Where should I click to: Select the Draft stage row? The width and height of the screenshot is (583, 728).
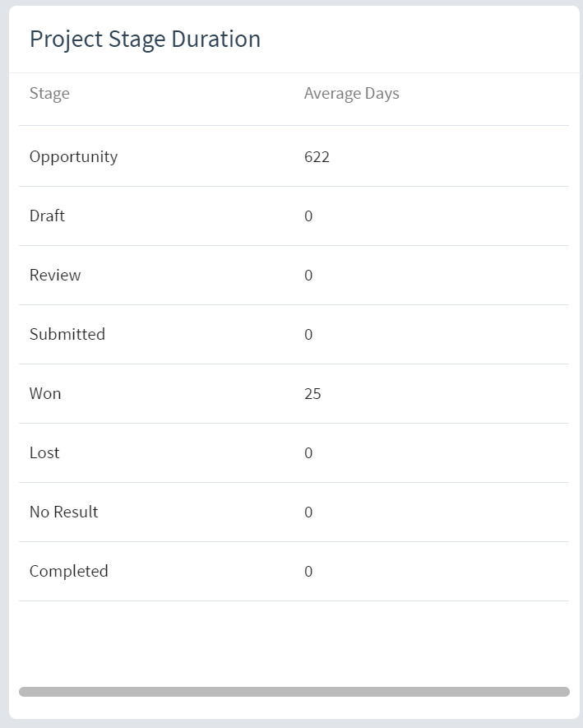coord(294,216)
